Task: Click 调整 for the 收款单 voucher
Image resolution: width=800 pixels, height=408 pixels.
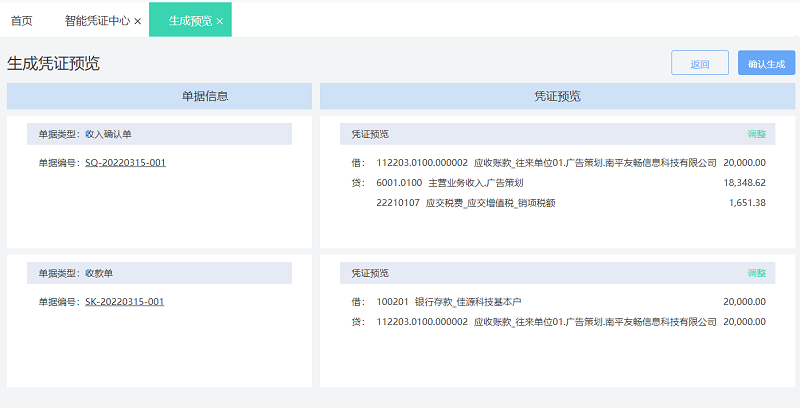Action: coord(757,273)
